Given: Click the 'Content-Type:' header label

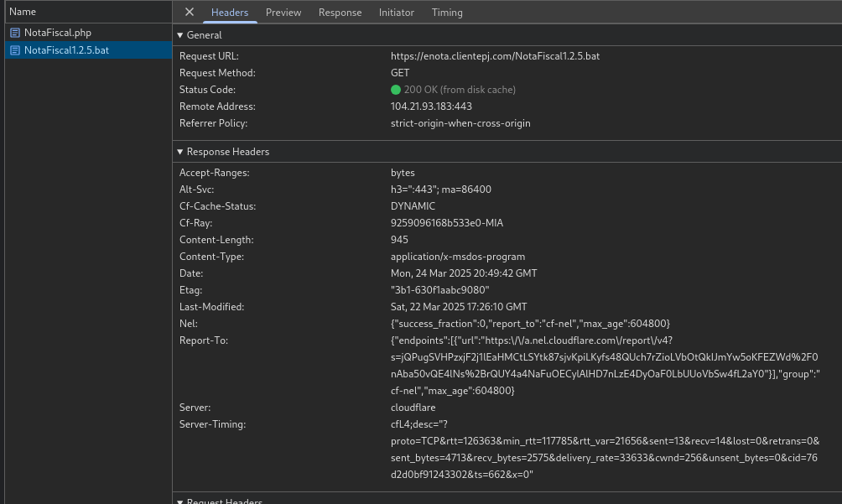Looking at the screenshot, I should 211,257.
